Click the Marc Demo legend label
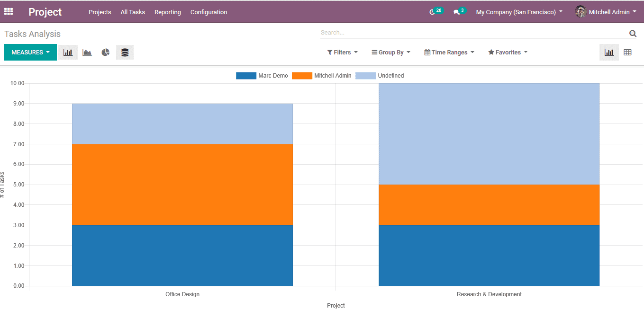 (273, 76)
